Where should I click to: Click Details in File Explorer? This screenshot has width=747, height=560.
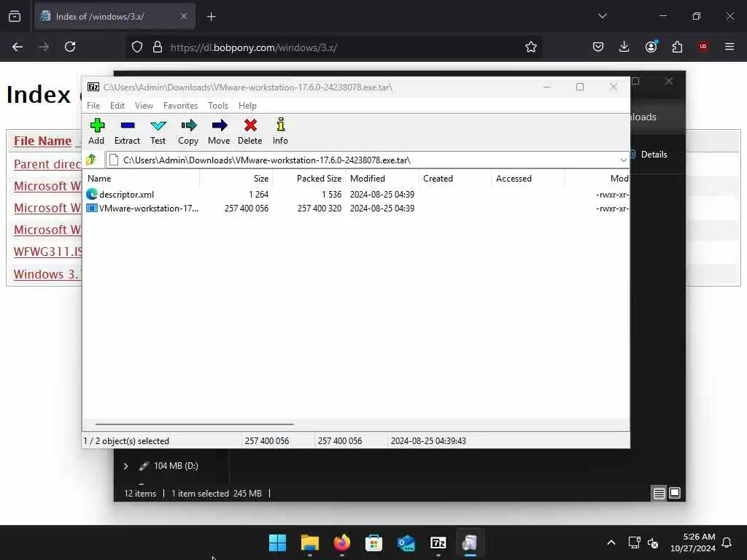pyautogui.click(x=649, y=155)
